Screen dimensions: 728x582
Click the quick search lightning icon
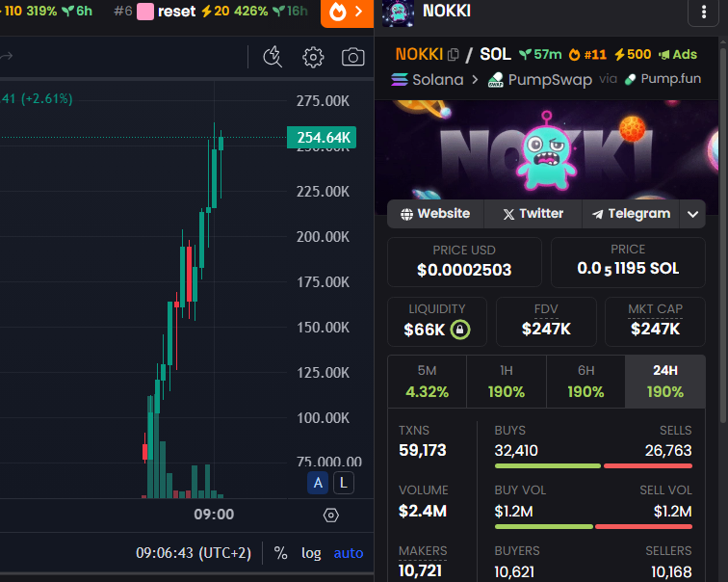[273, 57]
